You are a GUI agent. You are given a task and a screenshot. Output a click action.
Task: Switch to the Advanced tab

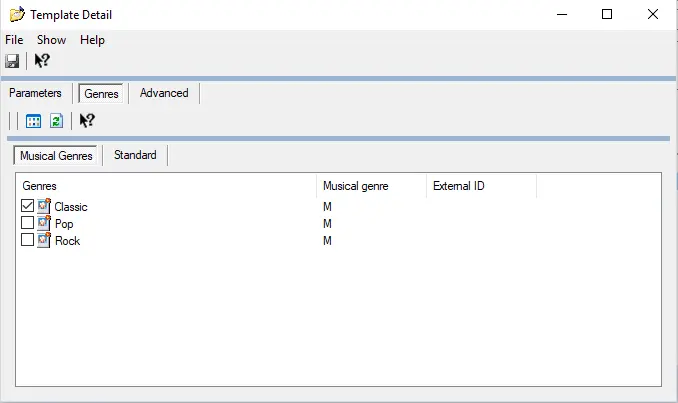(x=164, y=93)
